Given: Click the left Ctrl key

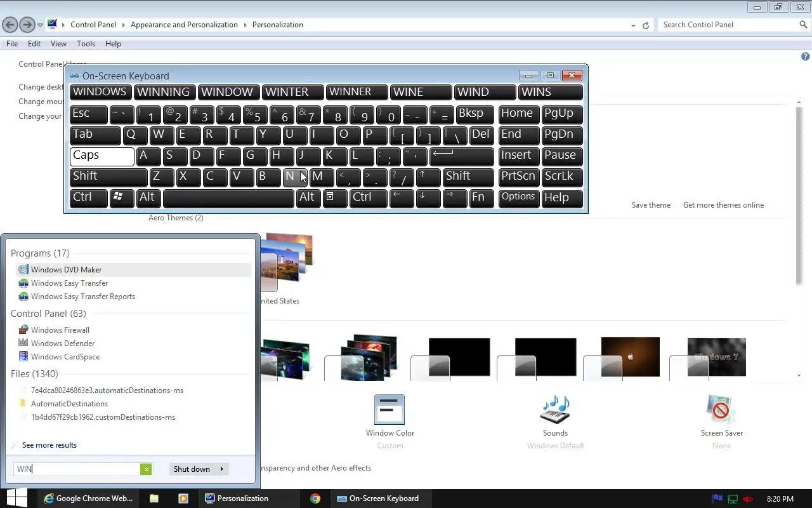Looking at the screenshot, I should [x=89, y=197].
